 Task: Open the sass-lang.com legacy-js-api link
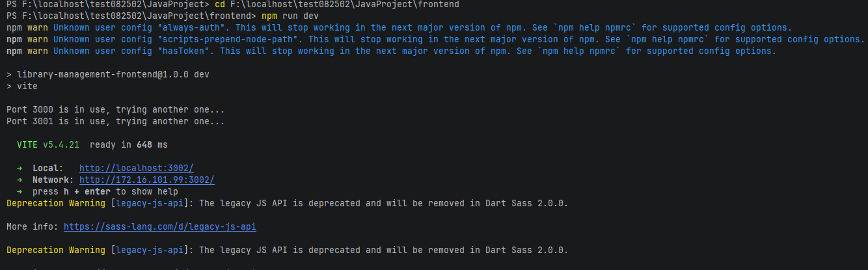pyautogui.click(x=160, y=226)
